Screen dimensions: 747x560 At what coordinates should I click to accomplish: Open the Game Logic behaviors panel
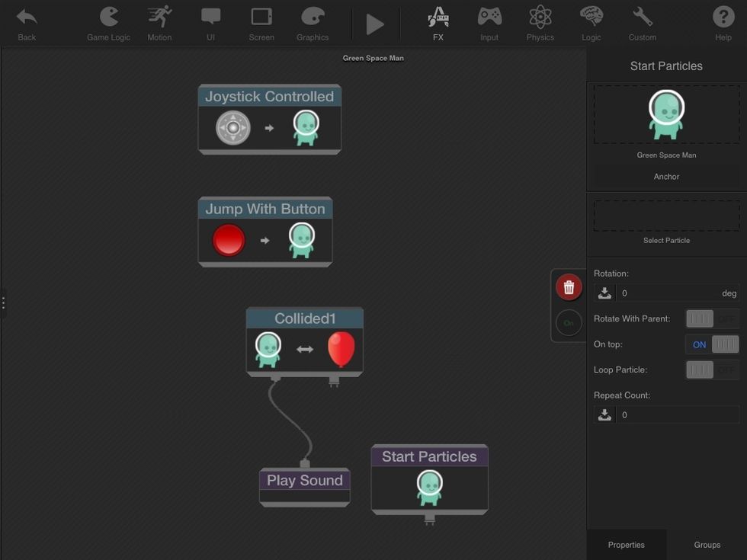click(x=107, y=21)
